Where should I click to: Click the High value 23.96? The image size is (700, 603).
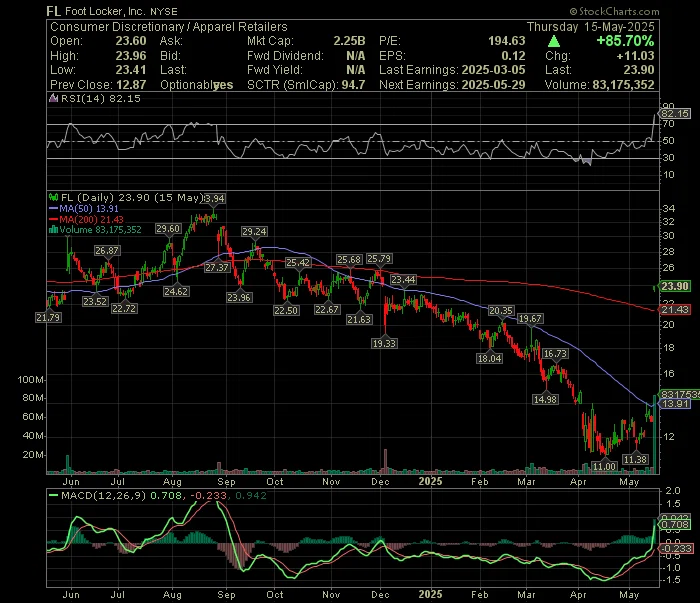point(131,56)
